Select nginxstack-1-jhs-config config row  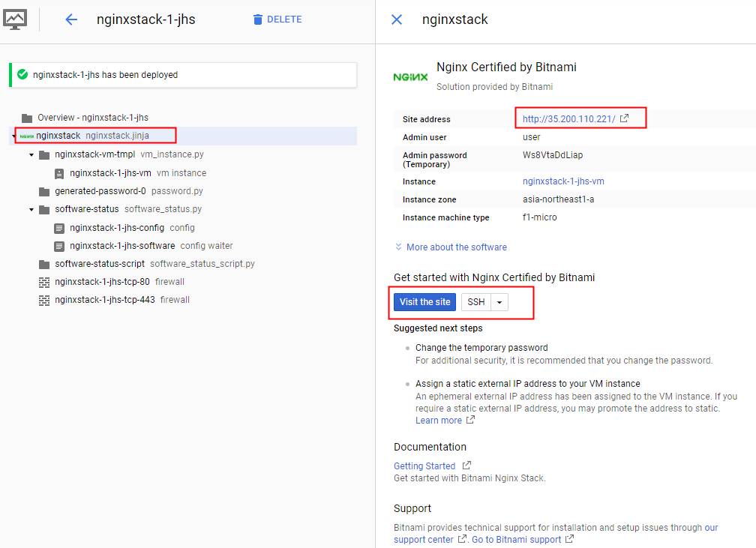[132, 228]
